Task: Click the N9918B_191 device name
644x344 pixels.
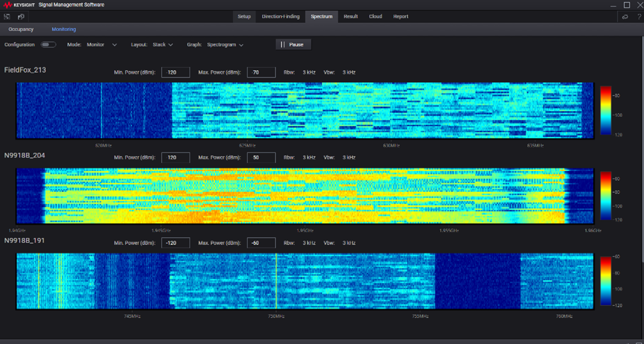Action: (24, 241)
